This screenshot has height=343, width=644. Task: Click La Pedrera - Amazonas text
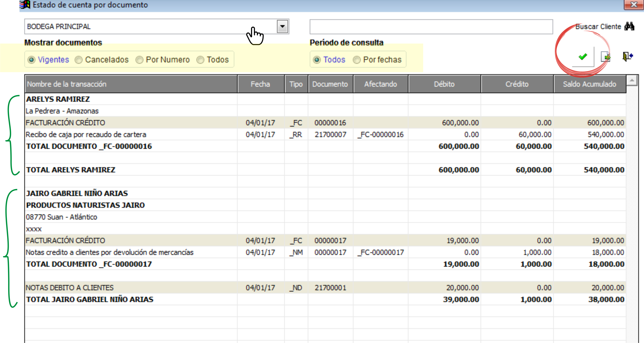pos(62,111)
